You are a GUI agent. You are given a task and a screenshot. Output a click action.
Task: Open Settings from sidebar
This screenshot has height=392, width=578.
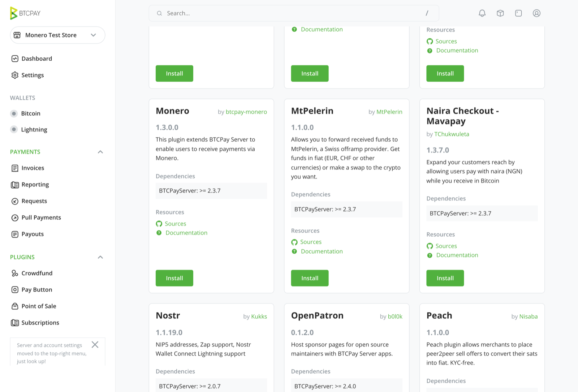point(33,75)
